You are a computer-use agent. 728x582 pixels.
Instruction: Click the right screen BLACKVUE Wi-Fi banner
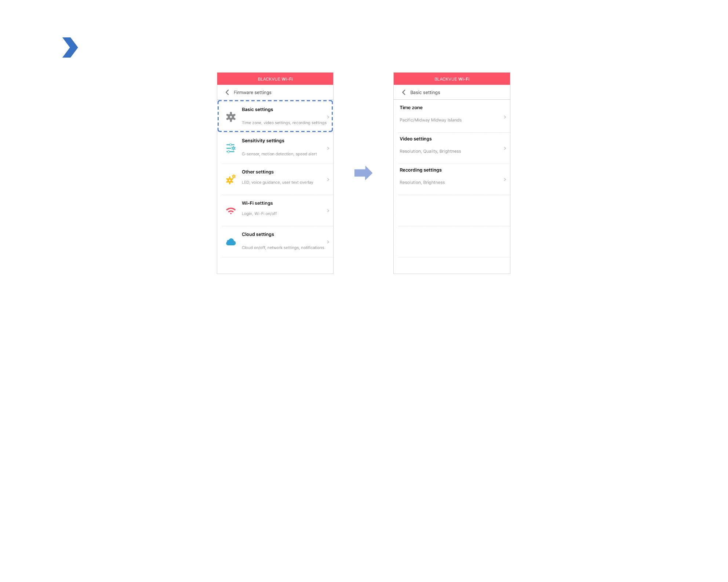pyautogui.click(x=452, y=79)
